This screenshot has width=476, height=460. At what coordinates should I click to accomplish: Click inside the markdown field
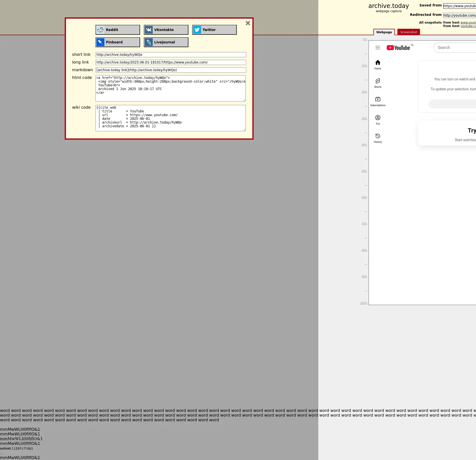(x=171, y=70)
